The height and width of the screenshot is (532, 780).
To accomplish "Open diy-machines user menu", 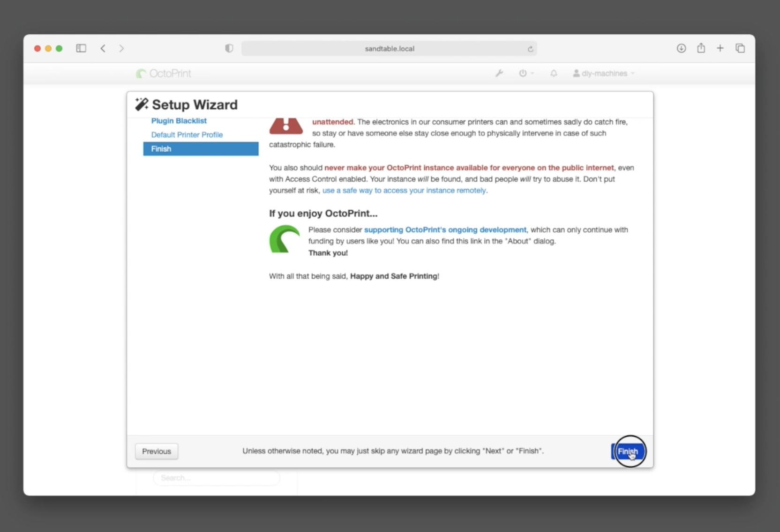I will pos(604,74).
